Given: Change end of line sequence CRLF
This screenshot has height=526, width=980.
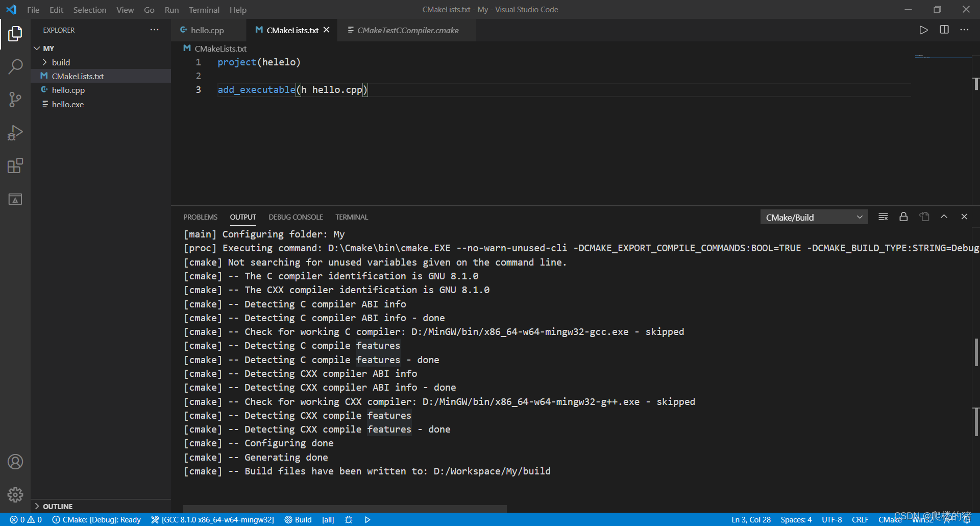Looking at the screenshot, I should click(x=860, y=519).
